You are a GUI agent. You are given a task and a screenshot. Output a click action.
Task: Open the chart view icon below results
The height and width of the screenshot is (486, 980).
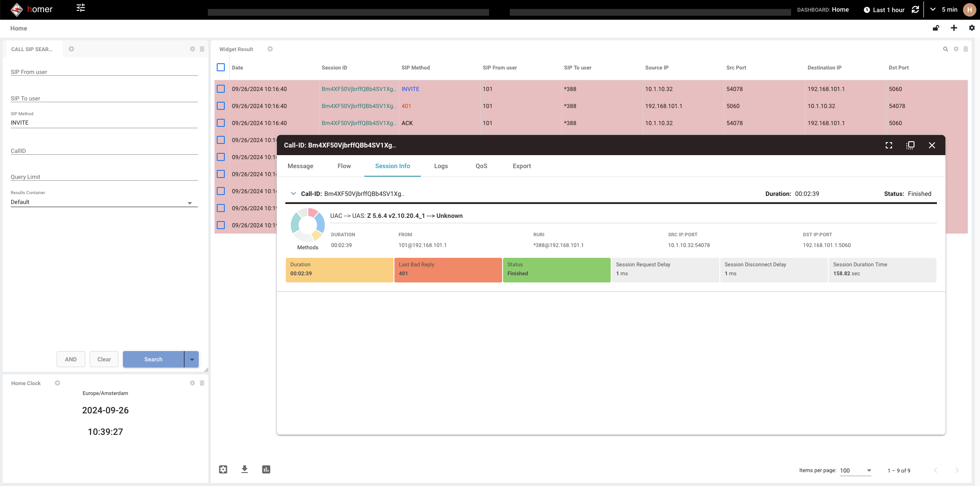pos(266,469)
